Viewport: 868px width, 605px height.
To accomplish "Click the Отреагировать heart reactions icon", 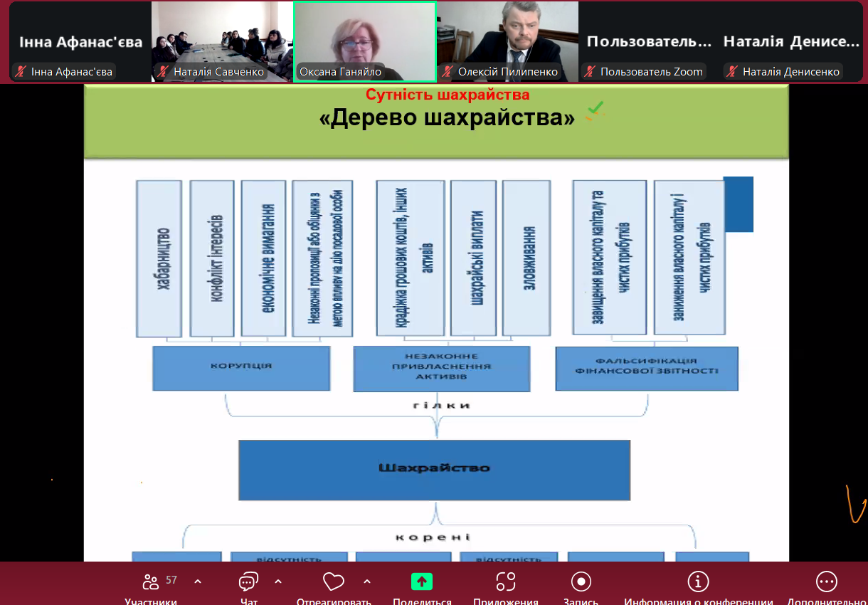I will 334,582.
